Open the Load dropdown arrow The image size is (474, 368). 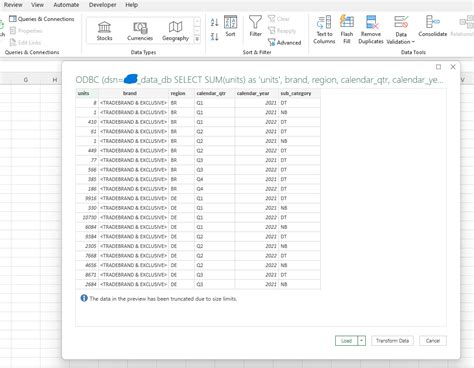point(361,341)
